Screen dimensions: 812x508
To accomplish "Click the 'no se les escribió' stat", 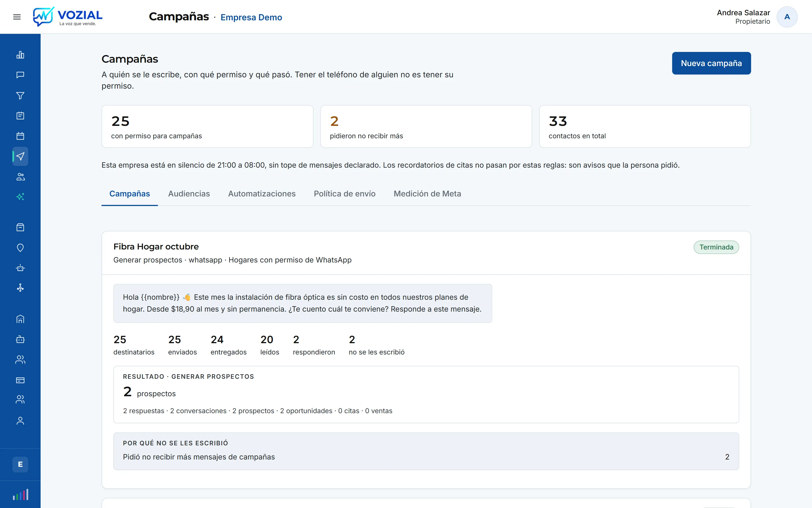I will [x=376, y=345].
